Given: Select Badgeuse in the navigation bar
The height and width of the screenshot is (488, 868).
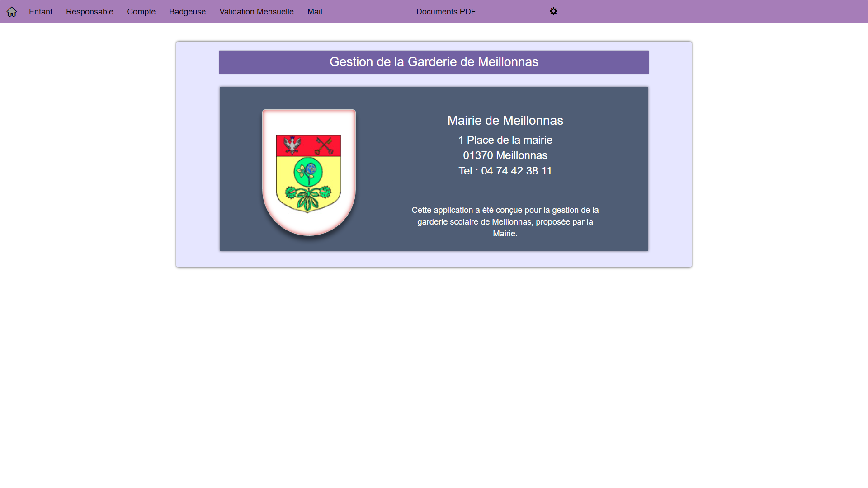Looking at the screenshot, I should coord(187,12).
